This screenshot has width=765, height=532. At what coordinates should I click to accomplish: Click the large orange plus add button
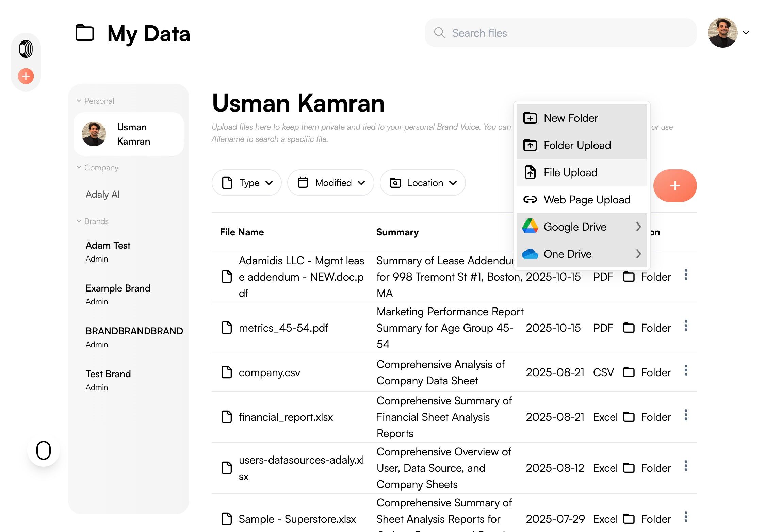[x=675, y=186]
